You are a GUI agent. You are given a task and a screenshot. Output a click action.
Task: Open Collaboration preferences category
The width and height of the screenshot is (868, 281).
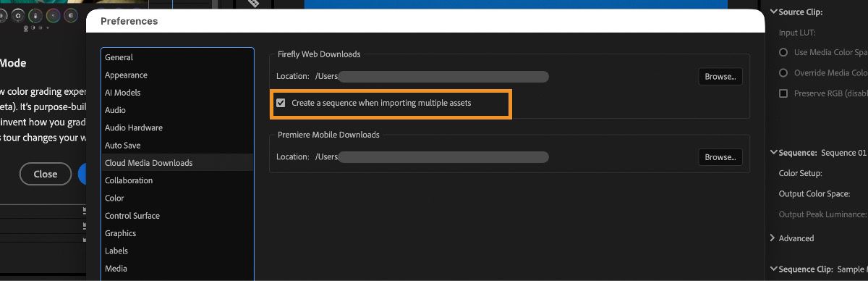pos(178,180)
